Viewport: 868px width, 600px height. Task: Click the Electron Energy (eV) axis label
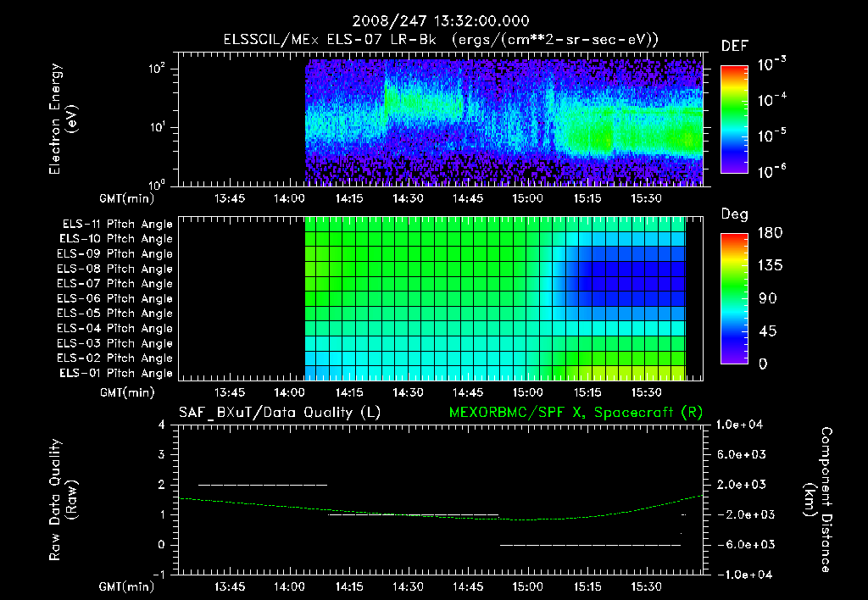63,119
